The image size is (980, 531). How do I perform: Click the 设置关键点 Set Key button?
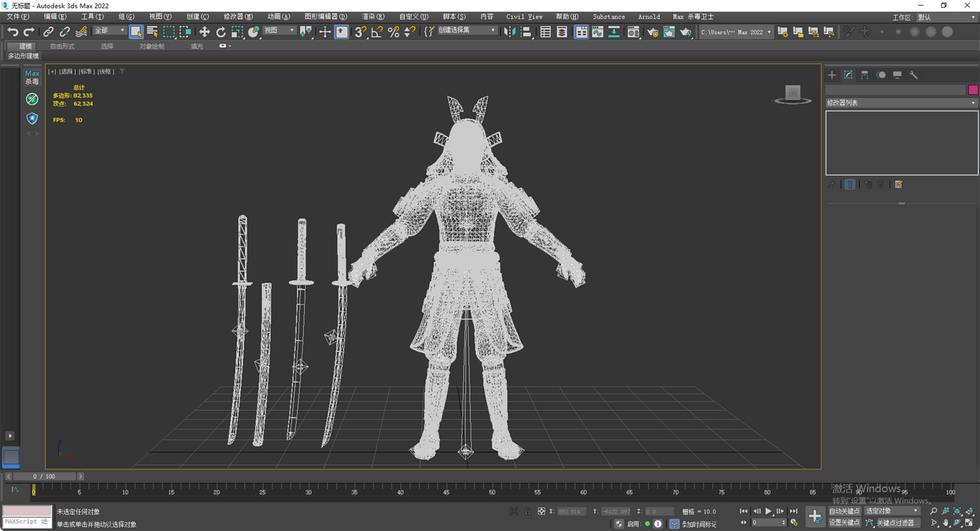point(845,522)
